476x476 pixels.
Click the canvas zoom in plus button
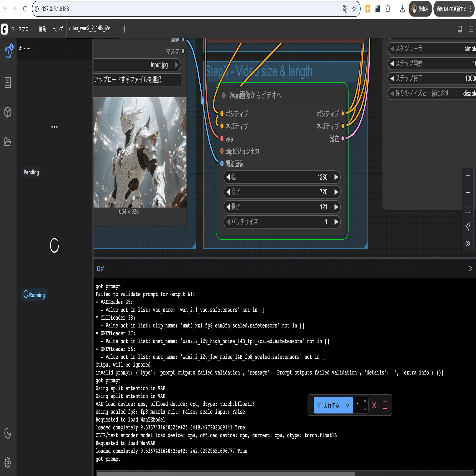[468, 176]
